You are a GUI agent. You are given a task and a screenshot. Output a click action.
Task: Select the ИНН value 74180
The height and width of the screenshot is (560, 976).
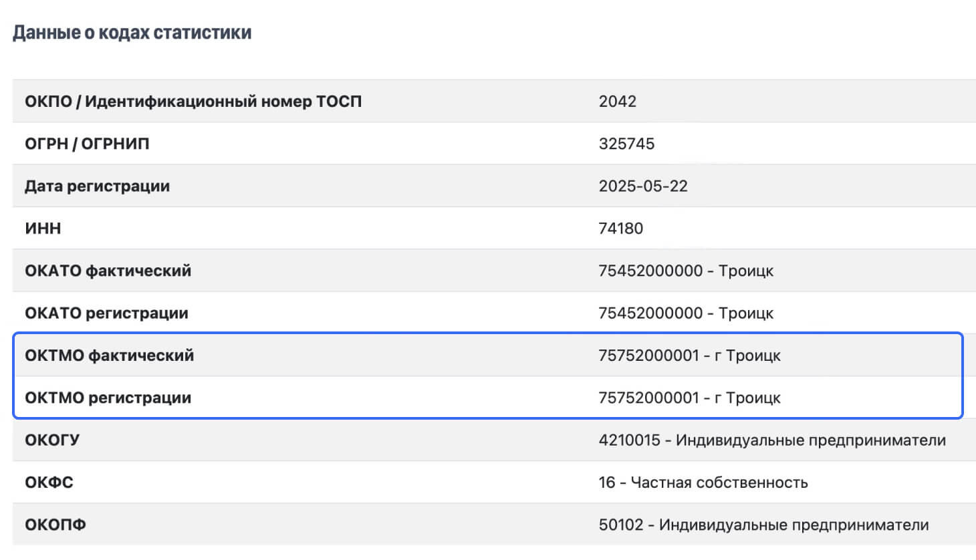pyautogui.click(x=620, y=229)
